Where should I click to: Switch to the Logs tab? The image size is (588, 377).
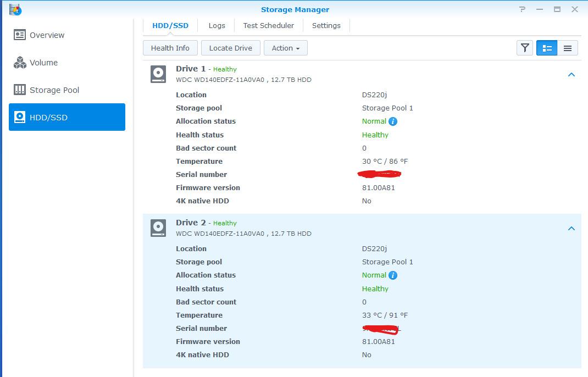217,25
